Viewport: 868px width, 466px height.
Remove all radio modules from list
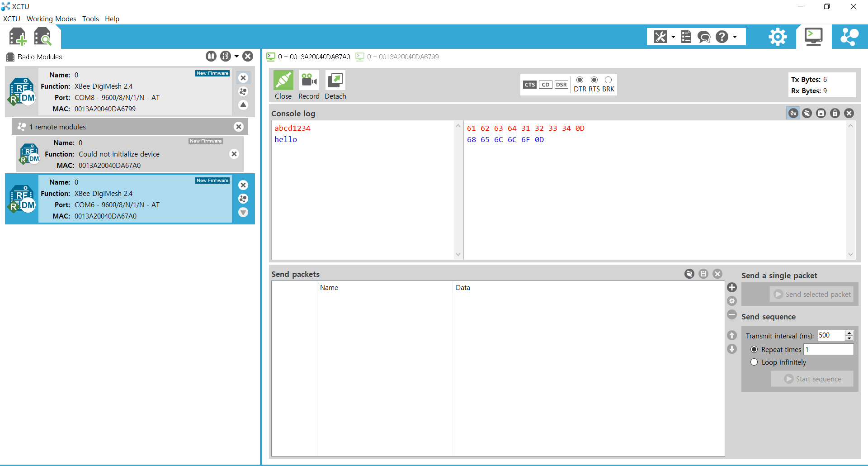tap(248, 56)
